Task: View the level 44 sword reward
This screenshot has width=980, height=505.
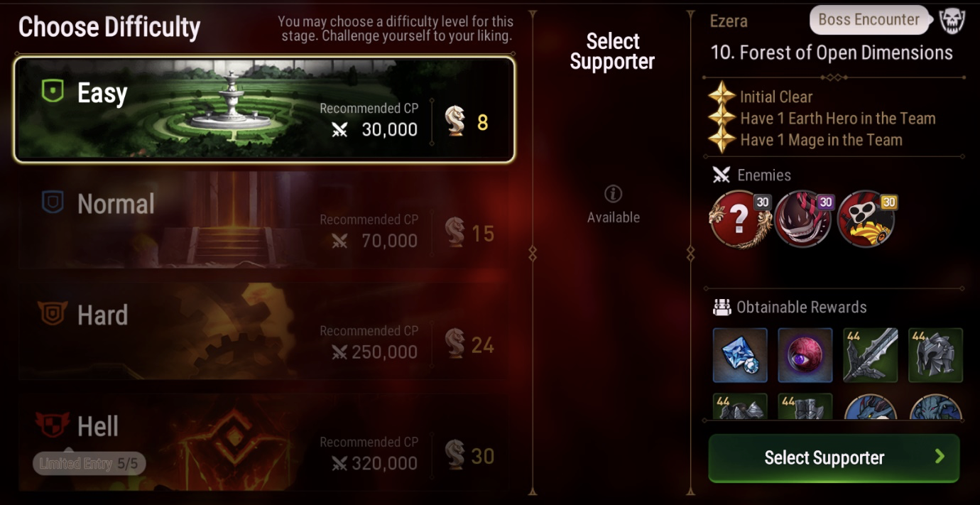Action: pyautogui.click(x=871, y=355)
